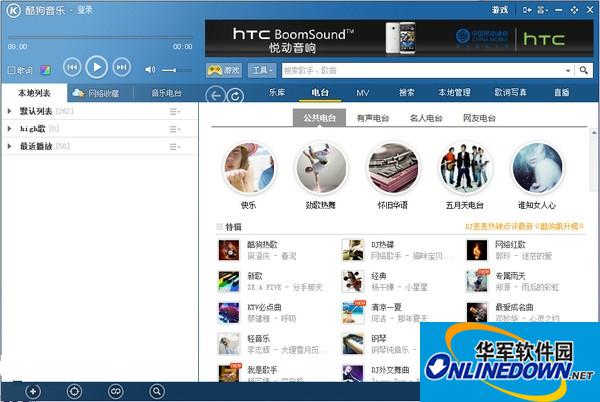Open the menu icon for high歌 list
The width and height of the screenshot is (600, 402).
175,129
